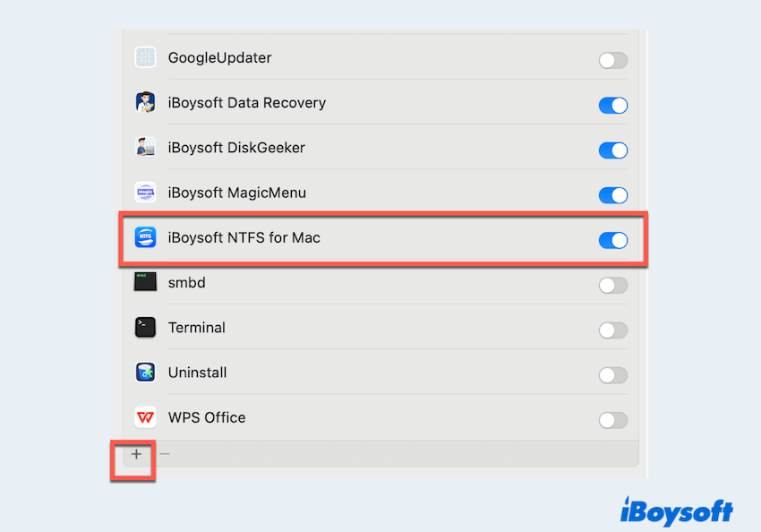Image resolution: width=761 pixels, height=532 pixels.
Task: Click the iBoysoft DiskGeeker icon
Action: click(x=145, y=147)
